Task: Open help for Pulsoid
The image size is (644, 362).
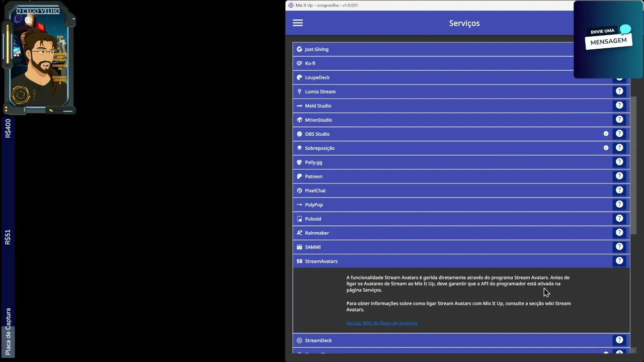Action: 619,219
